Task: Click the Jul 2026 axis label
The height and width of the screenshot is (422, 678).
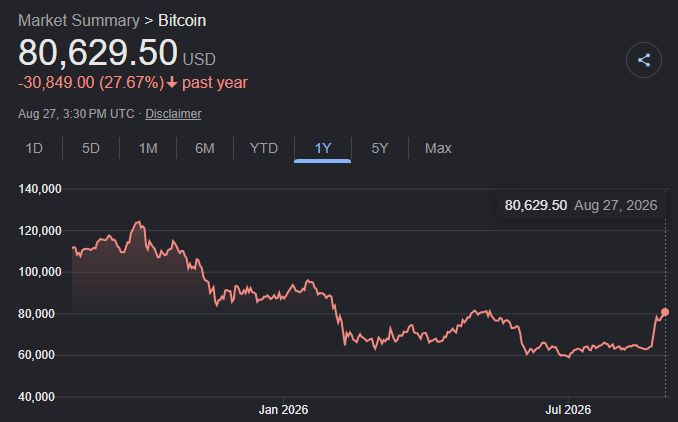Action: 568,409
